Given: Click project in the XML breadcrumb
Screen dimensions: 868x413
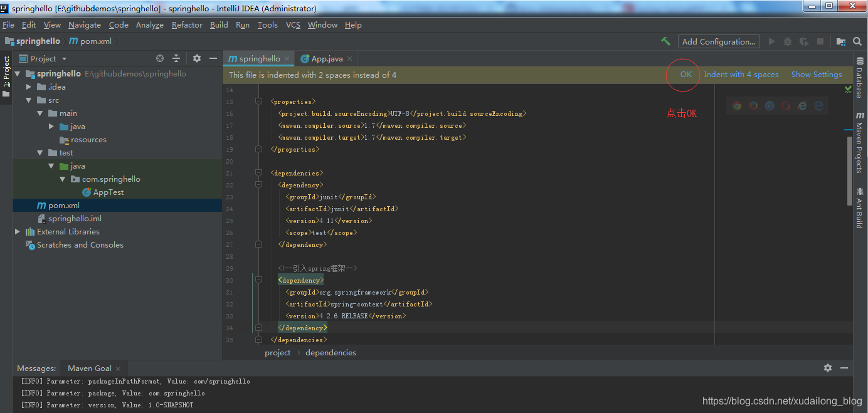Looking at the screenshot, I should 277,353.
